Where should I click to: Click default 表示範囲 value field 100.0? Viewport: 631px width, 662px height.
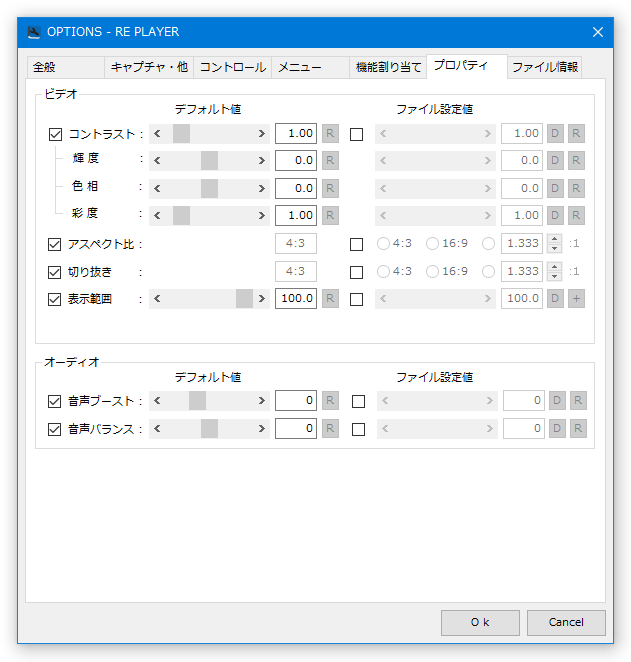coord(296,298)
